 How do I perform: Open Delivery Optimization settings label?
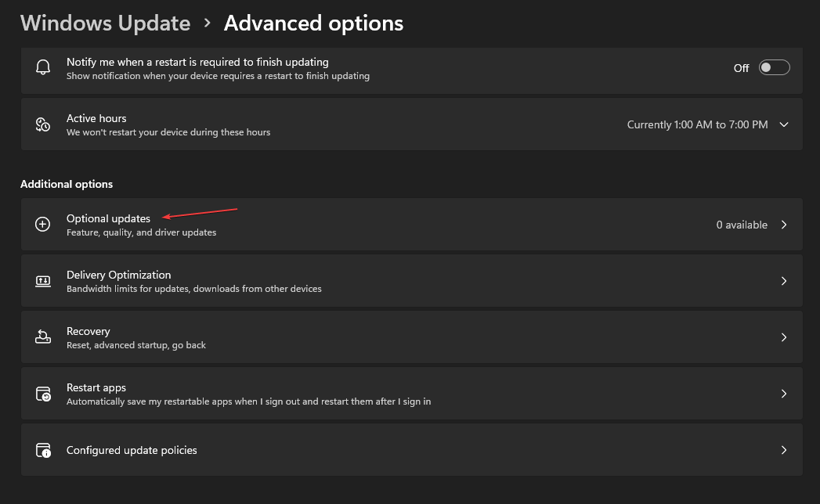pos(118,275)
